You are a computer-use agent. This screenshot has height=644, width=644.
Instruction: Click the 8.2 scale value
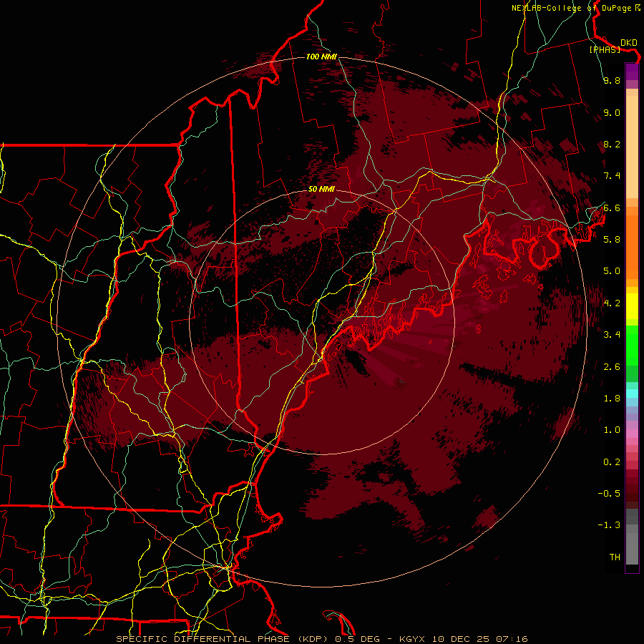coord(612,144)
